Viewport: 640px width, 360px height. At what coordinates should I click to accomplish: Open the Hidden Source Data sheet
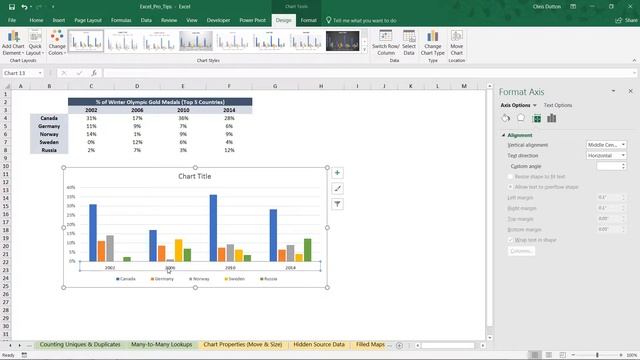(x=319, y=344)
